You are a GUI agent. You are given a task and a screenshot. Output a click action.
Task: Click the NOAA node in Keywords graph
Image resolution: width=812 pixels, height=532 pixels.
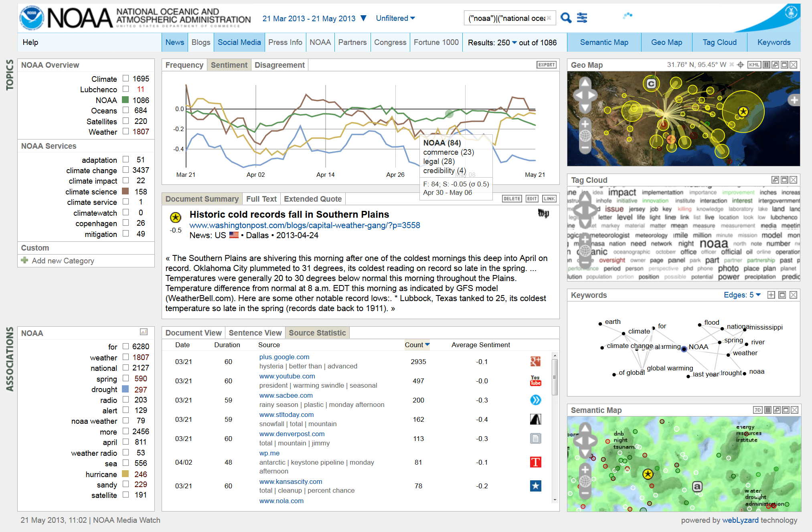tap(684, 349)
